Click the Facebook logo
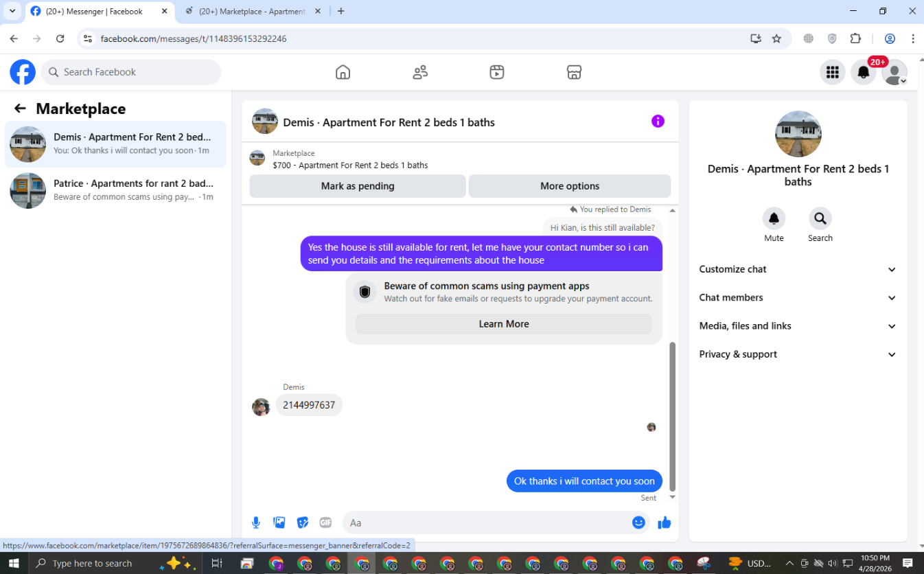 pos(23,72)
